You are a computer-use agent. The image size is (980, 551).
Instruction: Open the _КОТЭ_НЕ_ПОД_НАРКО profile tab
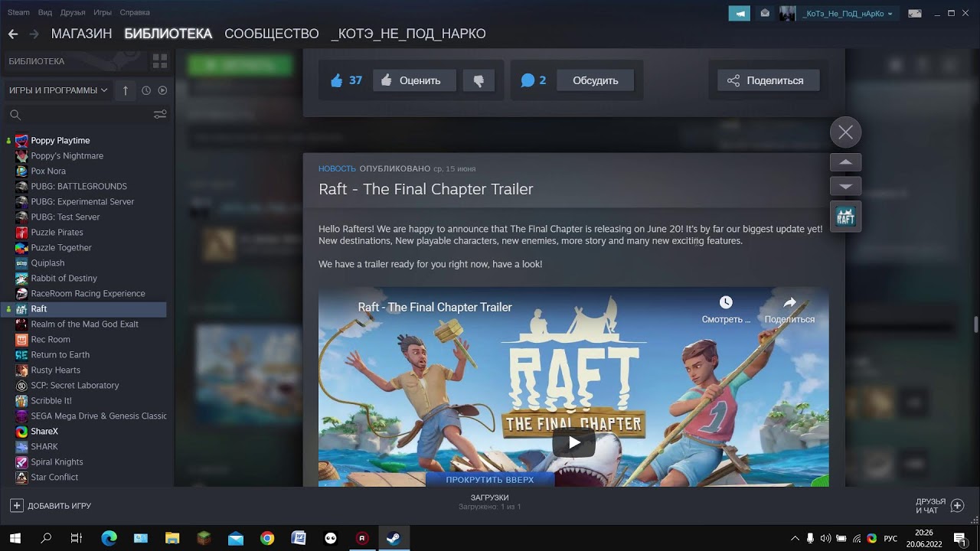(408, 34)
